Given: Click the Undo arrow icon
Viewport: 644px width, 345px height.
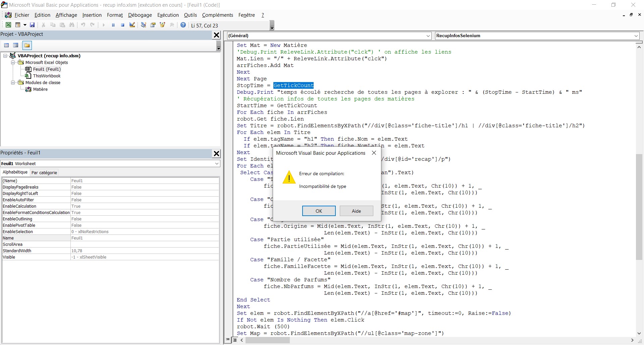Looking at the screenshot, I should (83, 25).
